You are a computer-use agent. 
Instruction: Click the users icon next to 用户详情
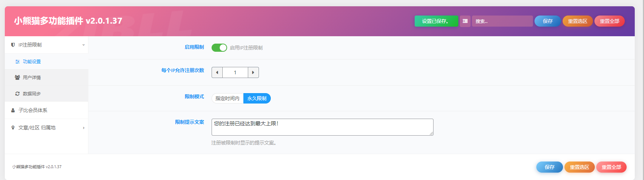click(x=17, y=78)
